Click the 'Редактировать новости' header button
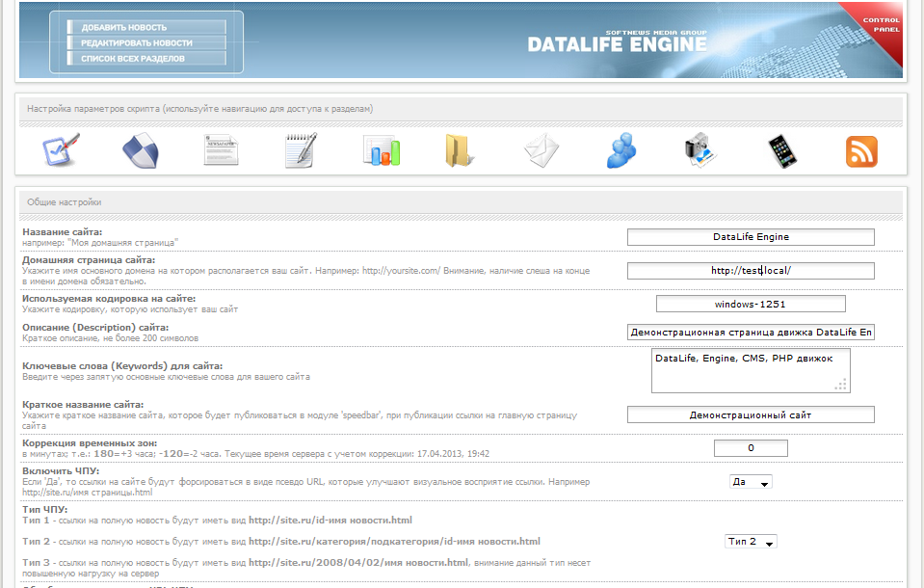924x588 pixels. tap(146, 42)
